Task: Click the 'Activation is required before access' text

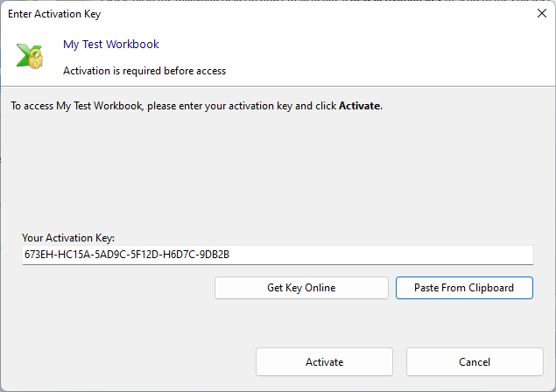Action: (x=144, y=71)
